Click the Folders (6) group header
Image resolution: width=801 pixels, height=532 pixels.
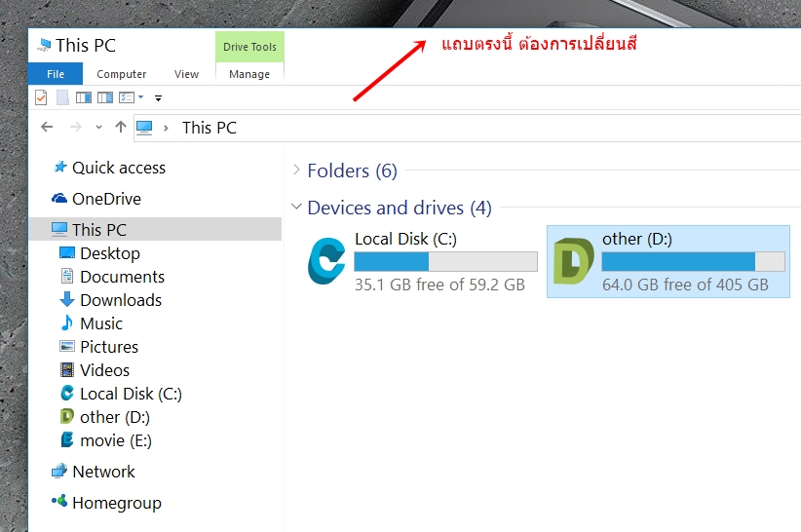352,171
